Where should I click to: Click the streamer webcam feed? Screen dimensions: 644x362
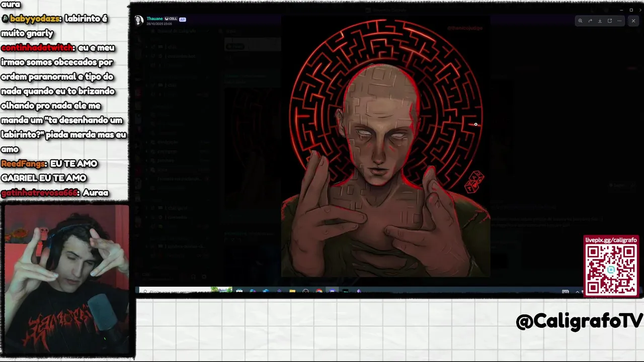click(x=66, y=280)
